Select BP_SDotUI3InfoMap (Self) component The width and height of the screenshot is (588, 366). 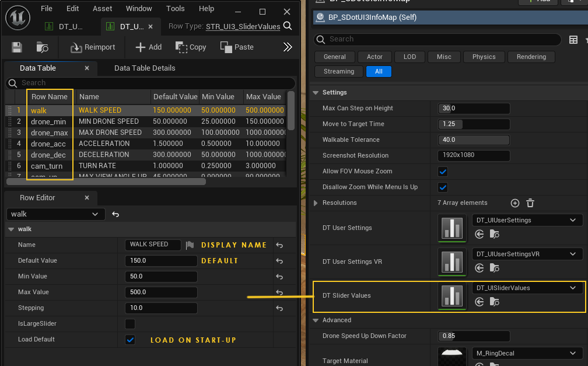pyautogui.click(x=450, y=18)
